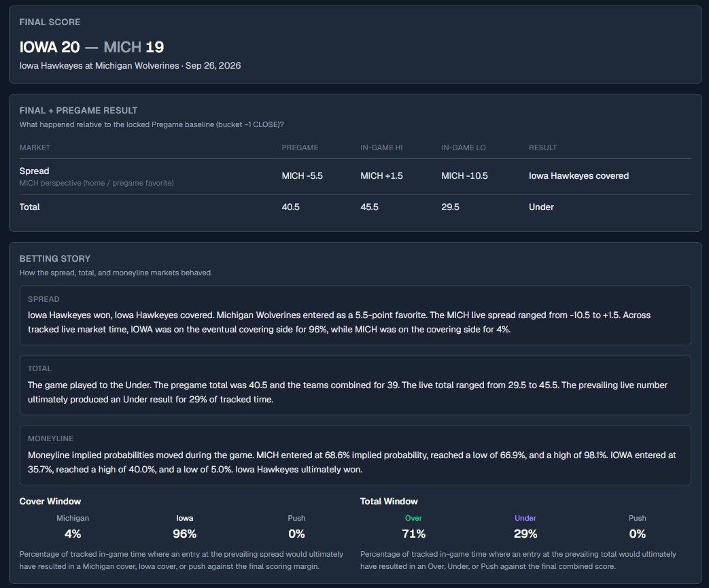Click the MICH perspective note under Spread

(97, 183)
